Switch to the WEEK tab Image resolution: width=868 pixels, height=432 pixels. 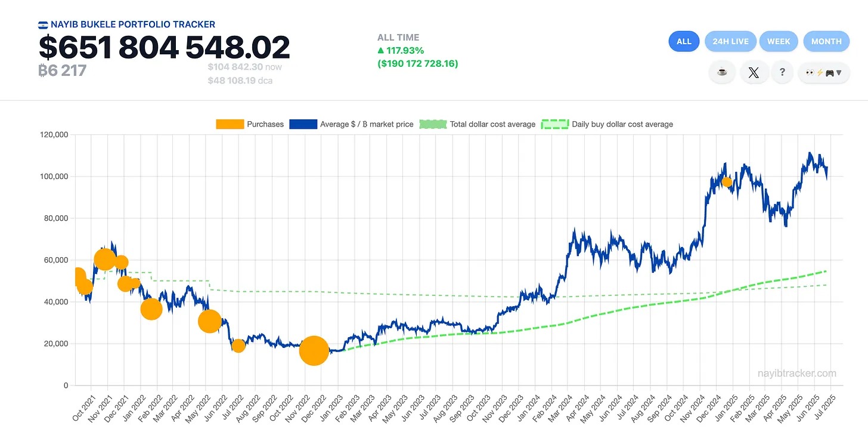(x=779, y=41)
